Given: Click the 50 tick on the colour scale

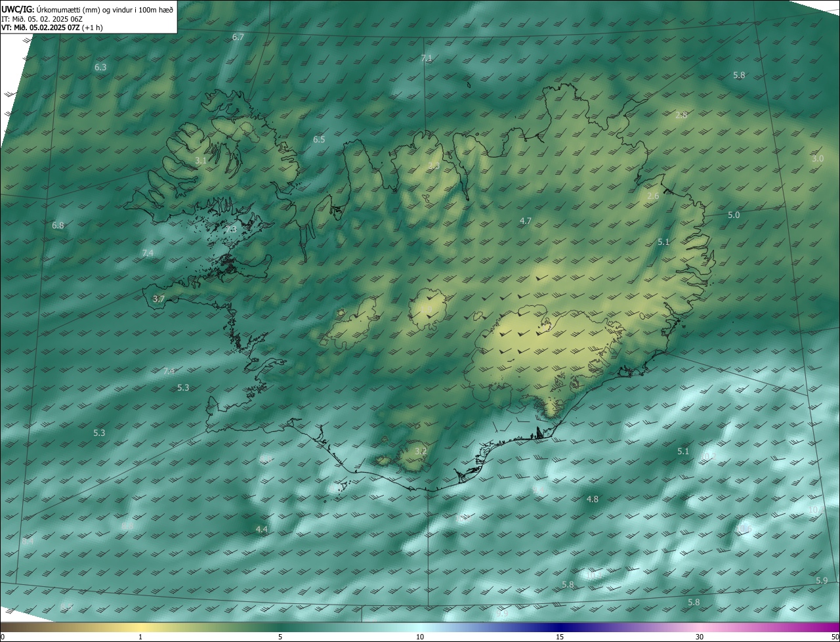Looking at the screenshot, I should 835,637.
